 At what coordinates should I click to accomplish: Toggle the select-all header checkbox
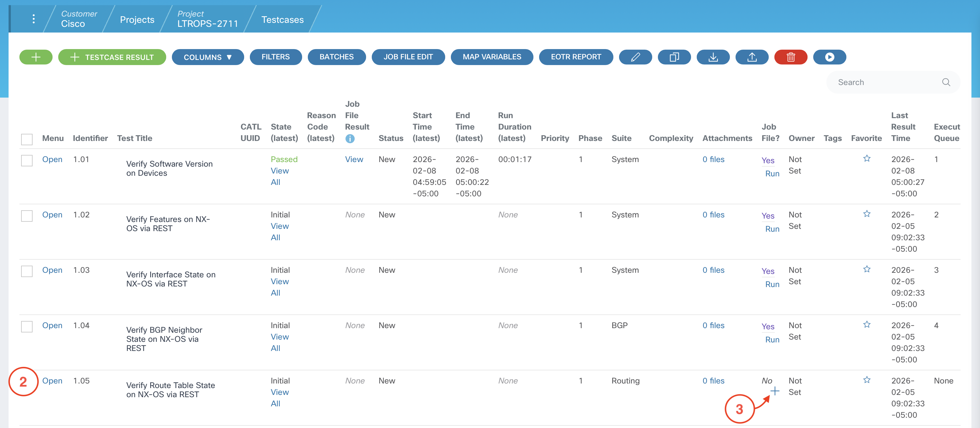pos(27,139)
